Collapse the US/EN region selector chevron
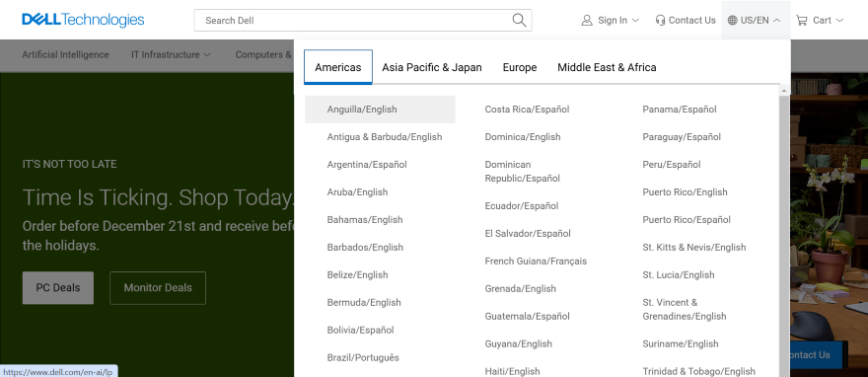 [776, 21]
